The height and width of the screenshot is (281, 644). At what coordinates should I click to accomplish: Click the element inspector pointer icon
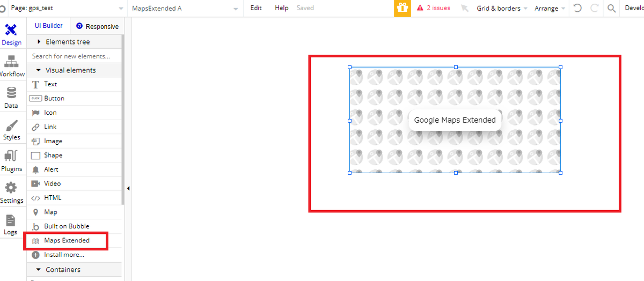tap(464, 8)
